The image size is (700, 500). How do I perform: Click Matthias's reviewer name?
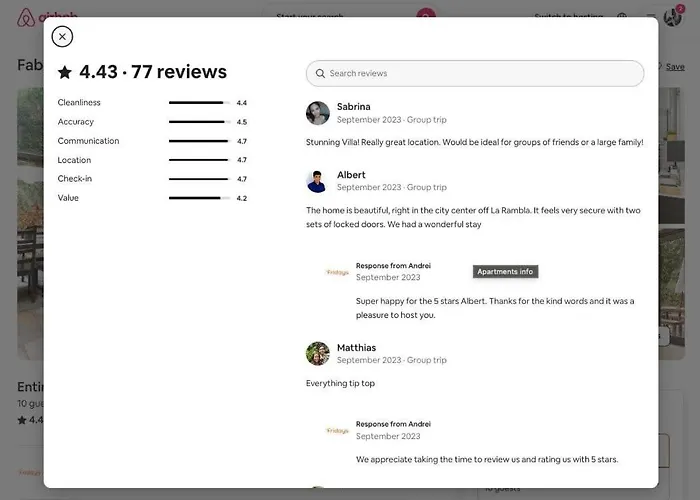pyautogui.click(x=356, y=348)
